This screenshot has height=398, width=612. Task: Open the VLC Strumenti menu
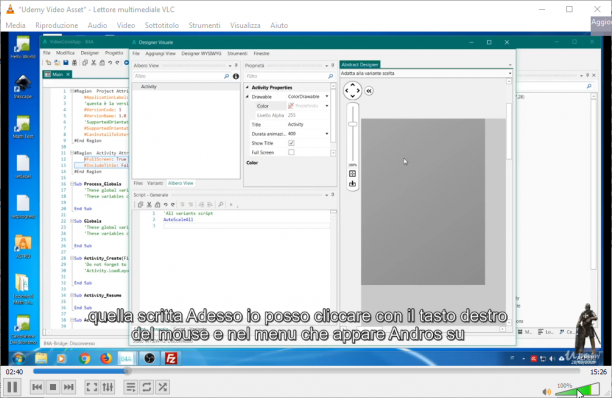[x=204, y=25]
